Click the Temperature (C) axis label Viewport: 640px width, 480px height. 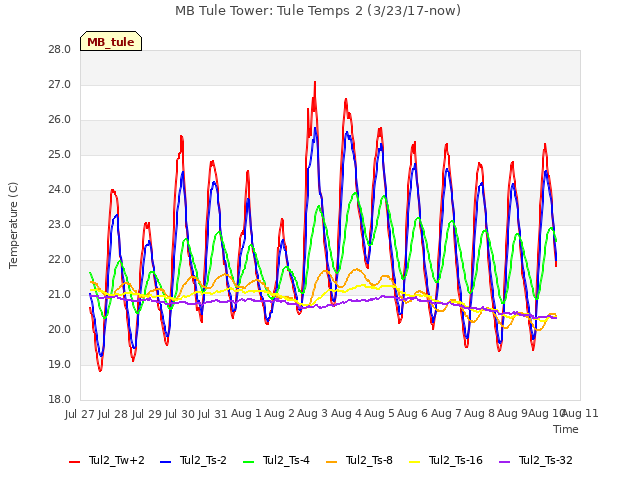coord(13,225)
